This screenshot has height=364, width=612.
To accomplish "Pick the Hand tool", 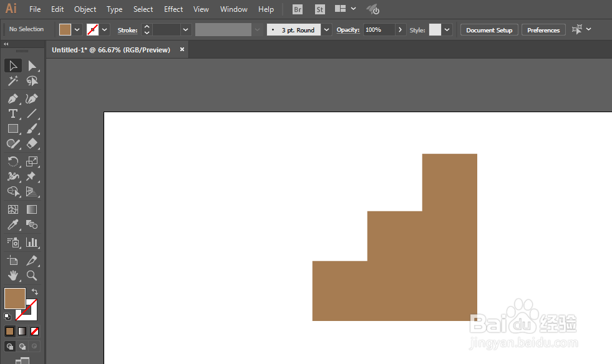I will [x=13, y=275].
